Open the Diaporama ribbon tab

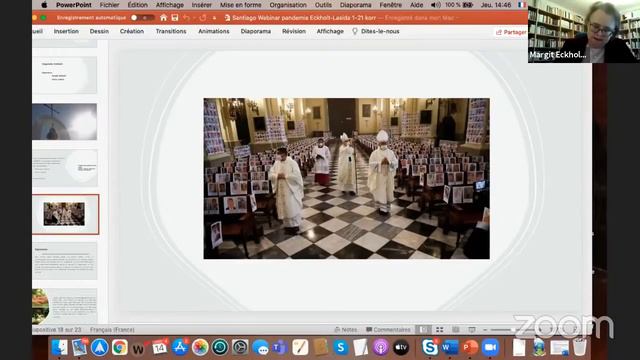(x=256, y=31)
